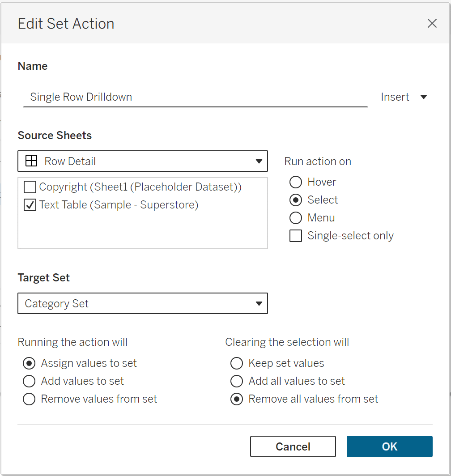Click the Target Set heading
451x476 pixels.
click(44, 278)
